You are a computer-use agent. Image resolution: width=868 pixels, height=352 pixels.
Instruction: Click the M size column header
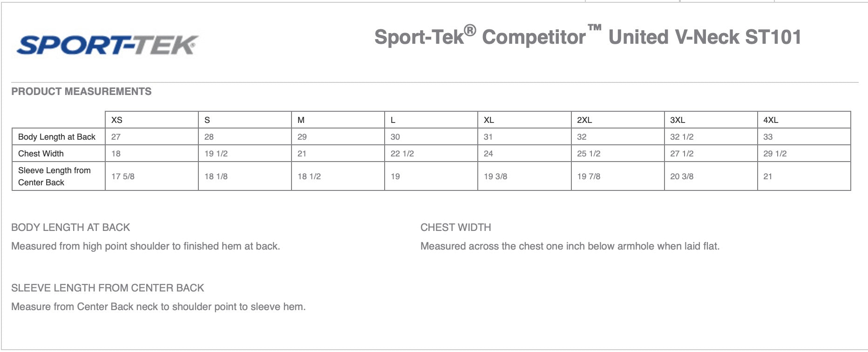pyautogui.click(x=301, y=120)
